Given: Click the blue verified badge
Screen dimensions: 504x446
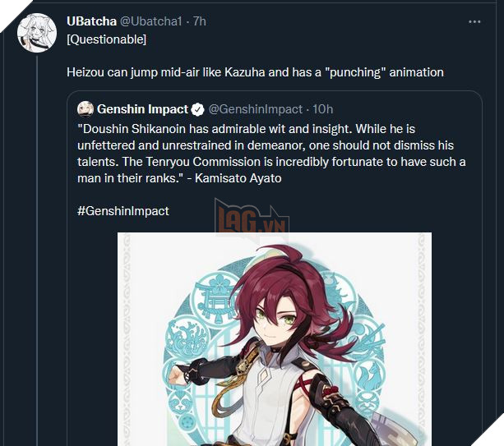Looking at the screenshot, I should (x=197, y=108).
